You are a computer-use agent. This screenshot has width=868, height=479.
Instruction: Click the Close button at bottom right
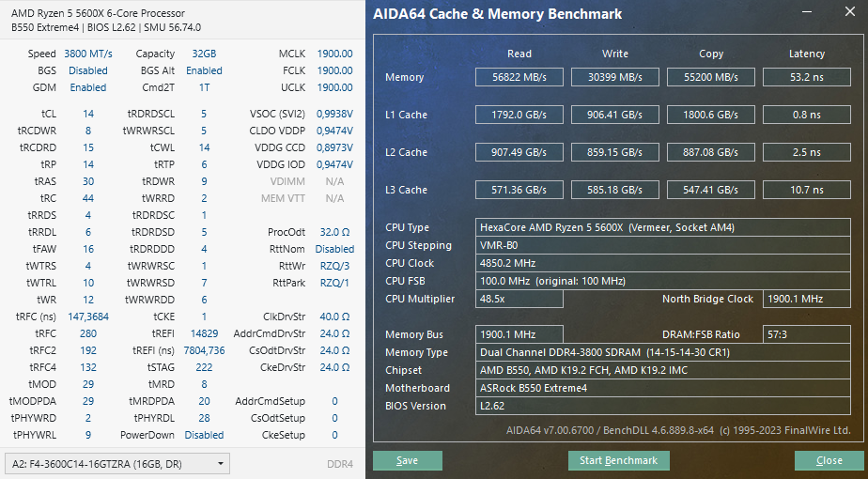tap(829, 460)
